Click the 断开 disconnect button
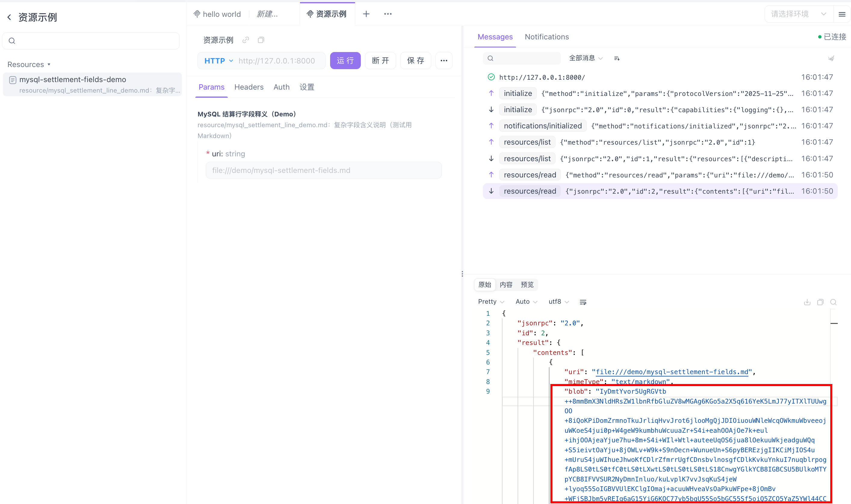 (380, 61)
